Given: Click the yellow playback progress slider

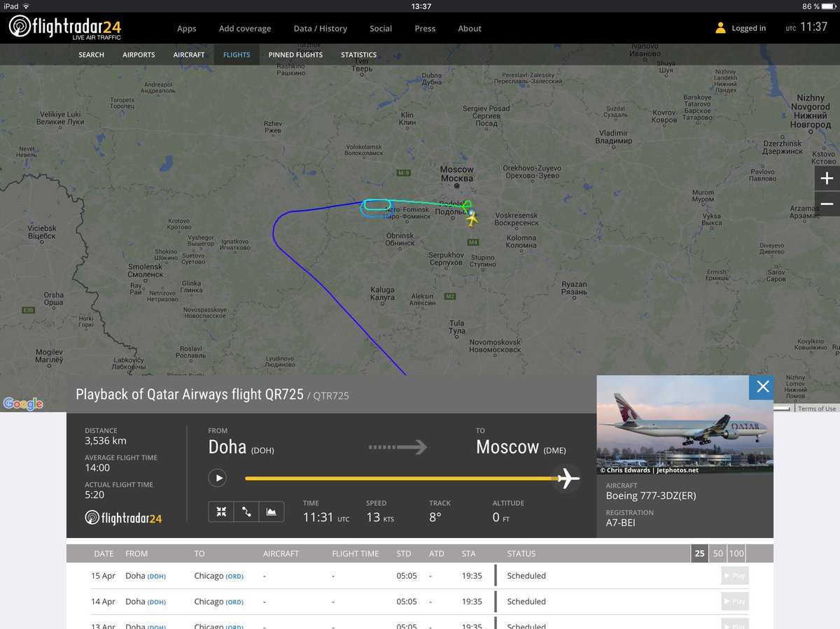Looking at the screenshot, I should pyautogui.click(x=399, y=479).
